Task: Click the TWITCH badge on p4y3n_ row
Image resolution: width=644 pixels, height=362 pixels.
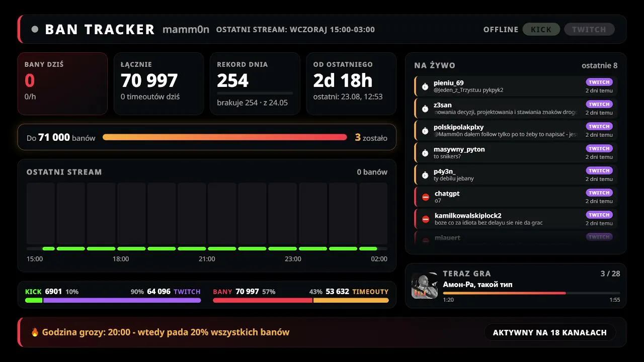Action: (599, 170)
